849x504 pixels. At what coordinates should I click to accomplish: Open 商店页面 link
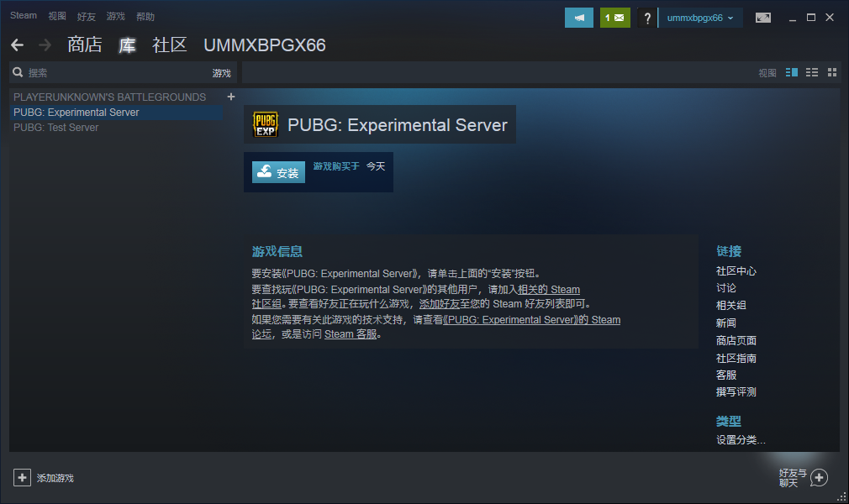pyautogui.click(x=736, y=340)
